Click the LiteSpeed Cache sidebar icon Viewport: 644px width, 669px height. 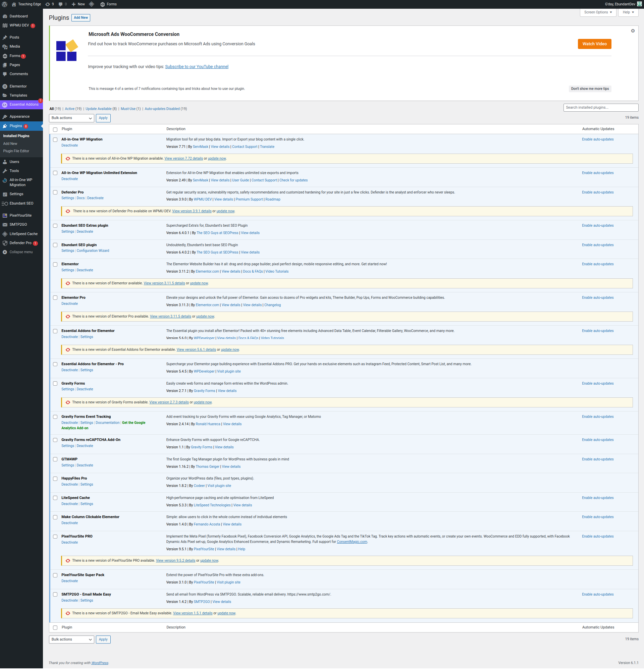5,234
